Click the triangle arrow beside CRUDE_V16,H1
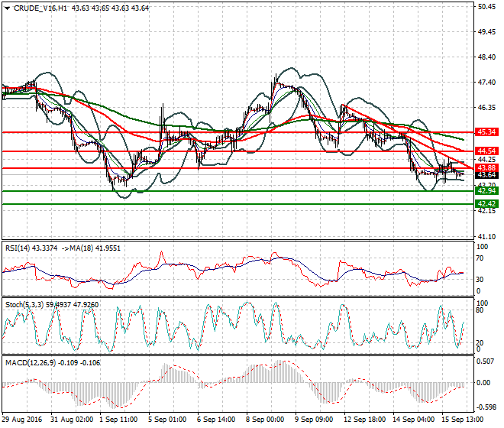This screenshot has width=504, height=428. (5, 8)
